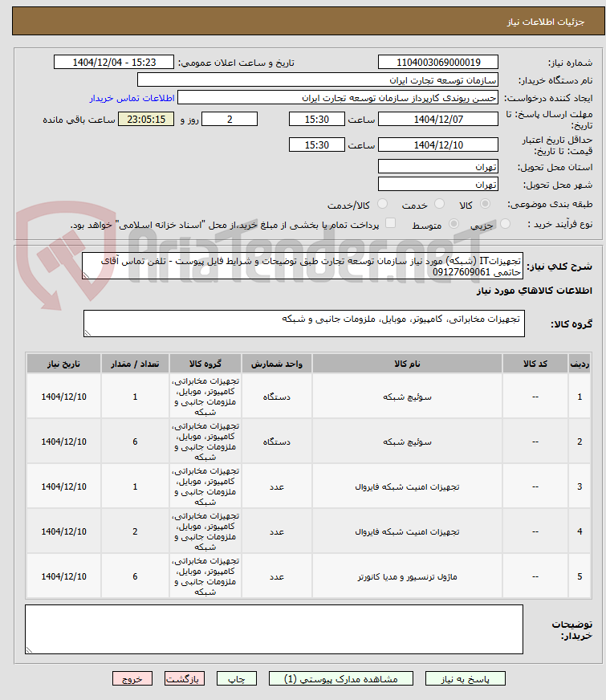Screen dimensions: 606x700
Task: Click the نام کالا column header
Action: (x=407, y=364)
